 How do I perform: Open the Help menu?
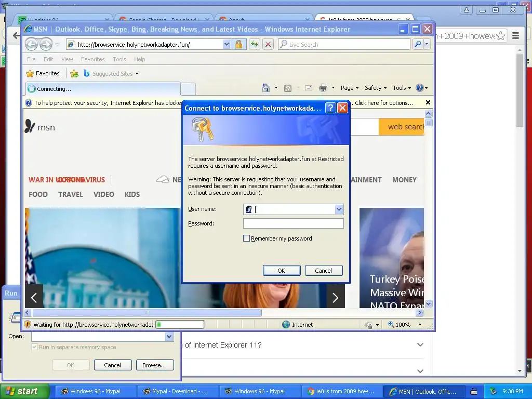pos(139,59)
